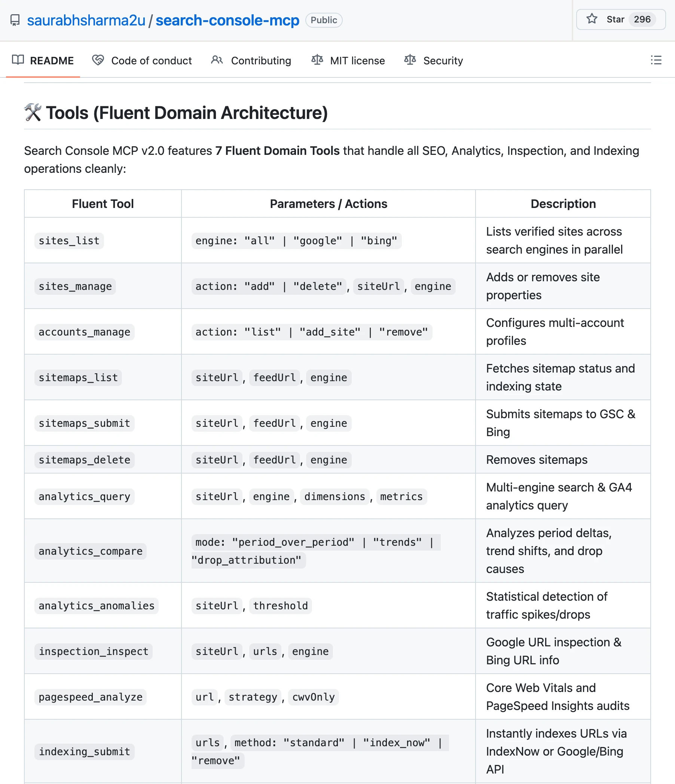
Task: Click the strategy parameter code
Action: pyautogui.click(x=253, y=697)
